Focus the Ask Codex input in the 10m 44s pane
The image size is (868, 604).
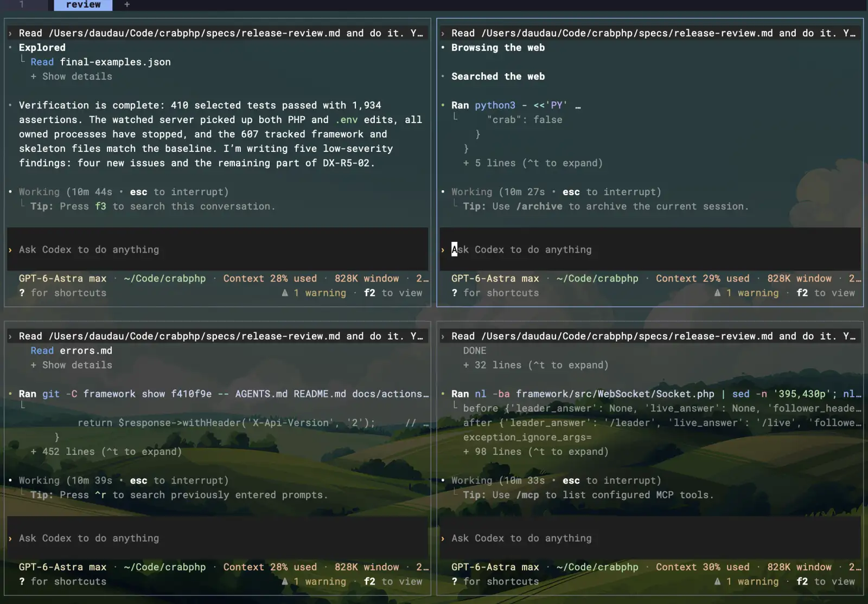tap(218, 249)
